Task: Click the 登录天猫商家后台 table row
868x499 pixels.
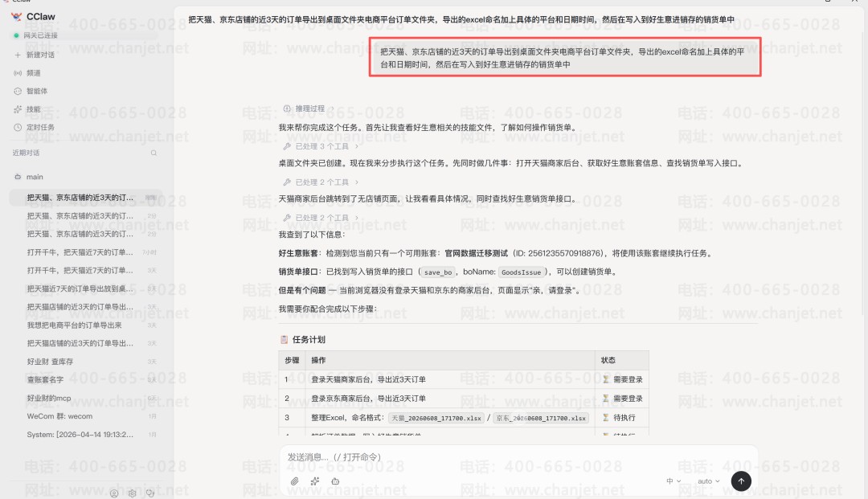Action: (x=464, y=379)
